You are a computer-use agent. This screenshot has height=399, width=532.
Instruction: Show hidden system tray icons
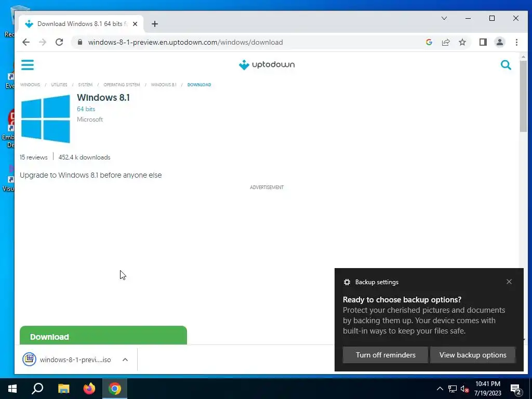coord(440,389)
